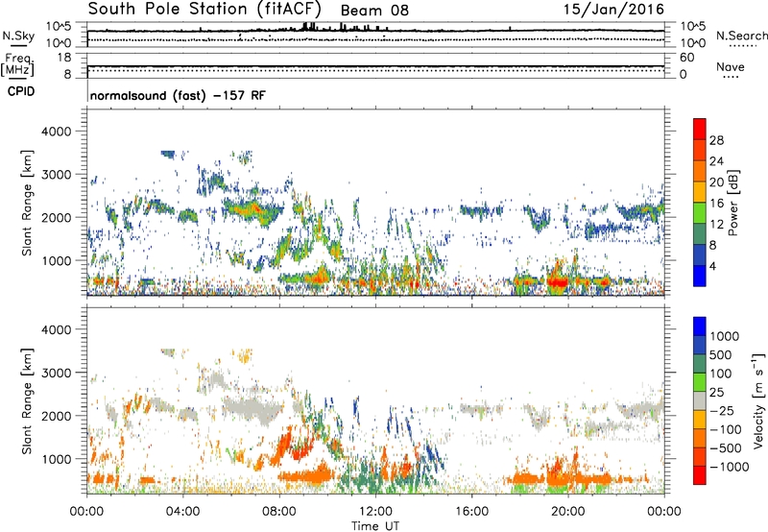Click the '16' label on the power colorbar
This screenshot has width=768, height=532.
[x=716, y=204]
